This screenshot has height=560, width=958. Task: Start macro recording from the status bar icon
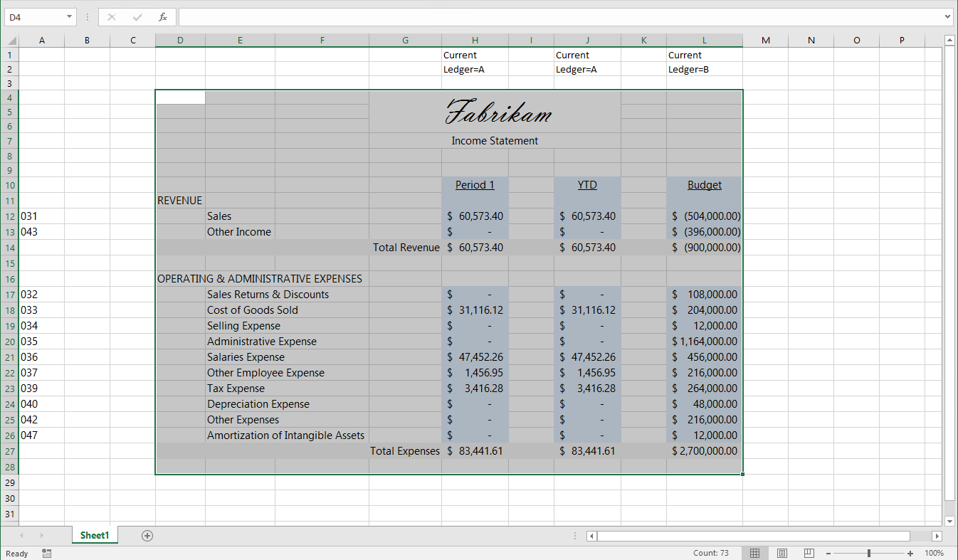pyautogui.click(x=46, y=553)
